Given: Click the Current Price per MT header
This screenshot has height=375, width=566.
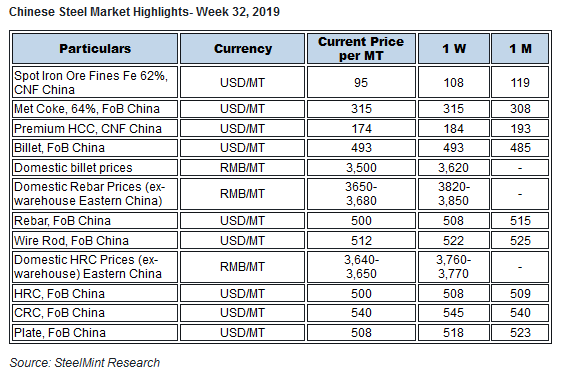Looking at the screenshot, I should [x=361, y=49].
